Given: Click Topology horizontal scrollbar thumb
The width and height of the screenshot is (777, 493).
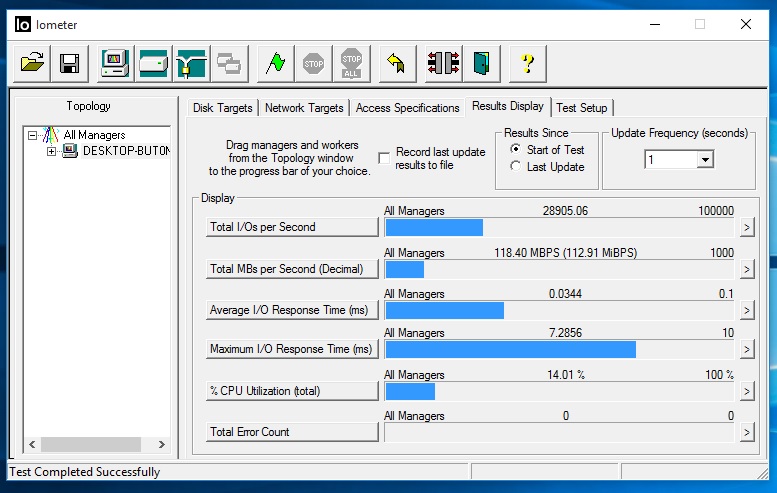Looking at the screenshot, I should coord(91,444).
